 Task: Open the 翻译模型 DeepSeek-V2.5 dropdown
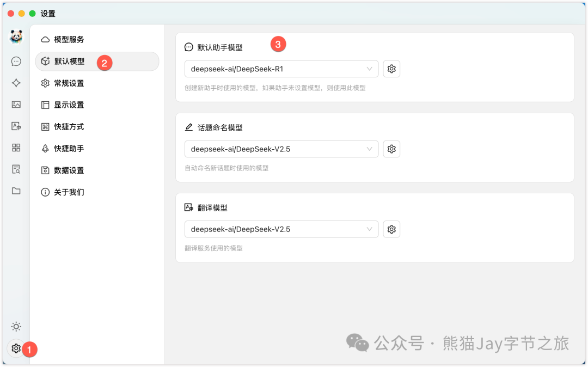point(281,229)
